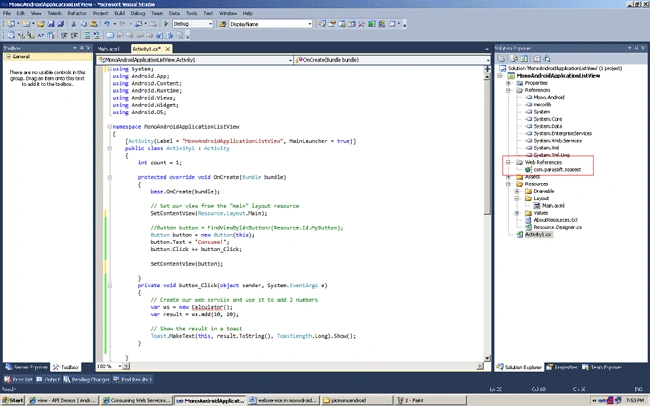
Task: Open the DisplayName find combo box
Action: click(x=310, y=24)
